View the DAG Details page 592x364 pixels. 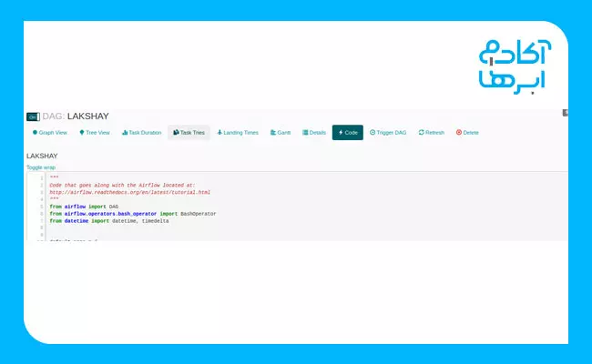pyautogui.click(x=314, y=133)
